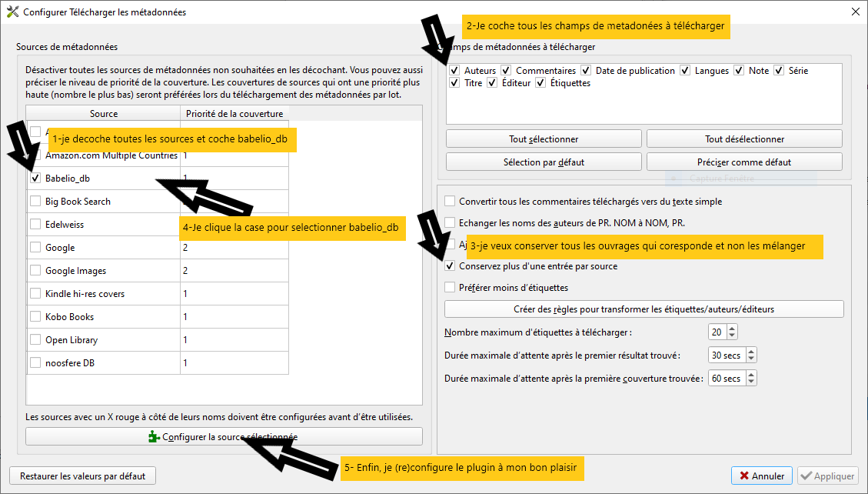Toggle the Note field checkbox

point(739,70)
